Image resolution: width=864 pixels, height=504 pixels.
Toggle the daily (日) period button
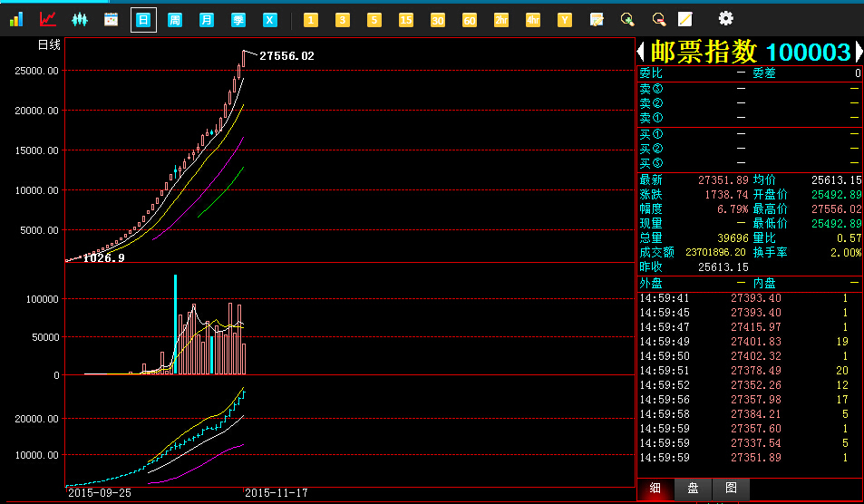pyautogui.click(x=143, y=19)
